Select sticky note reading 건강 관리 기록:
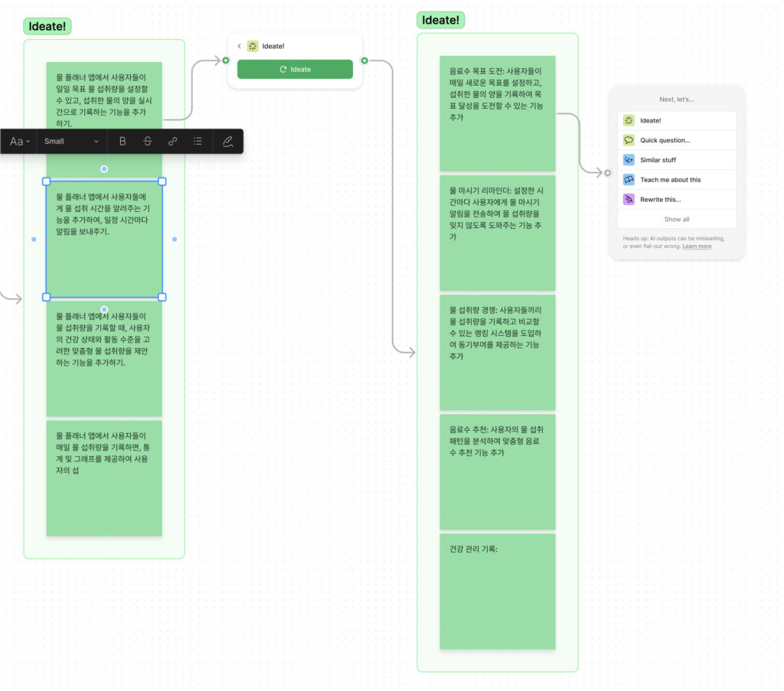Image resolution: width=784 pixels, height=691 pixels. 498,592
